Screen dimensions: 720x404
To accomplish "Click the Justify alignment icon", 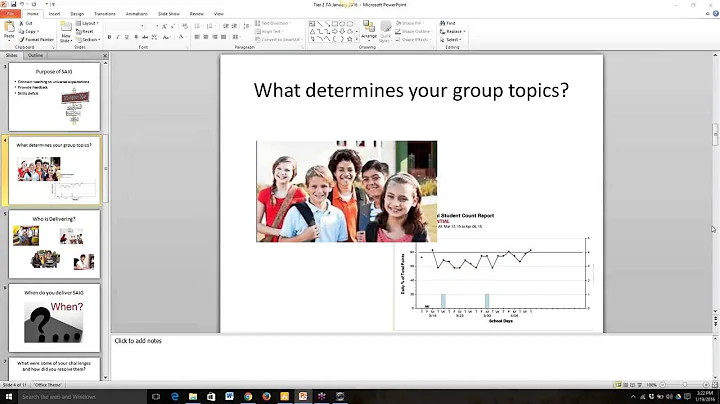I will point(224,37).
